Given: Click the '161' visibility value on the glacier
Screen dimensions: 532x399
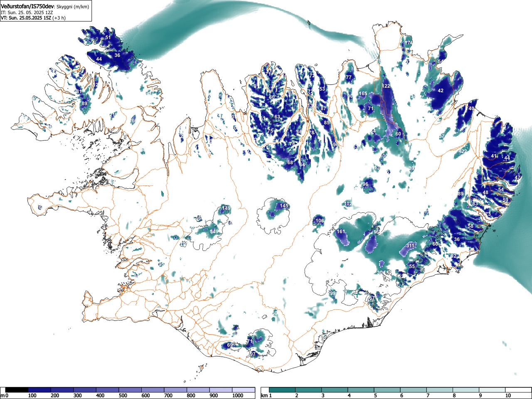Looking at the screenshot, I should tap(341, 232).
